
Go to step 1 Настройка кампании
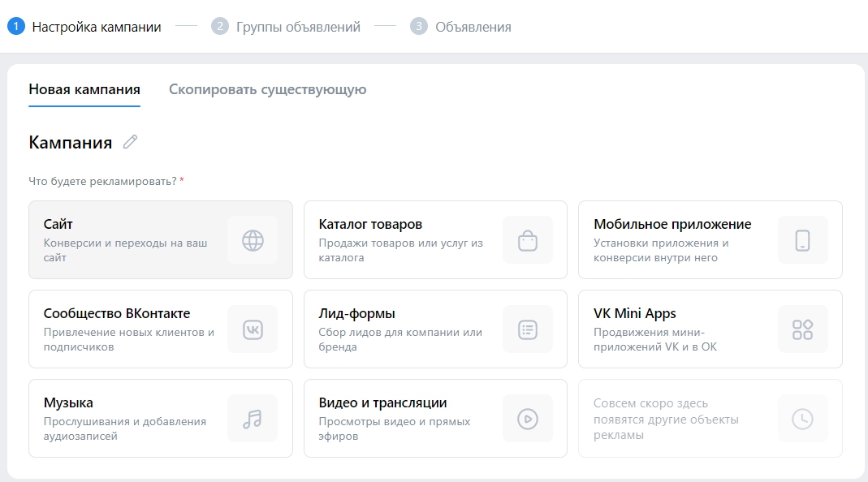point(96,27)
